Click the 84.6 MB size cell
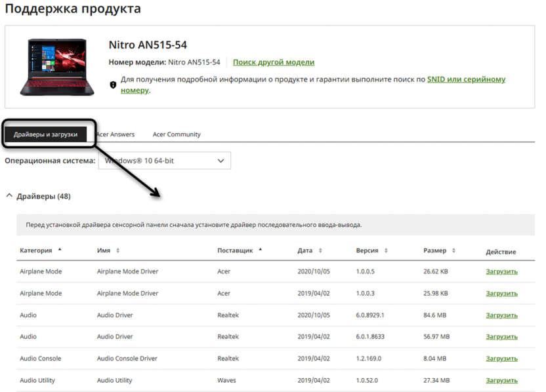This screenshot has width=546, height=392. tap(435, 315)
